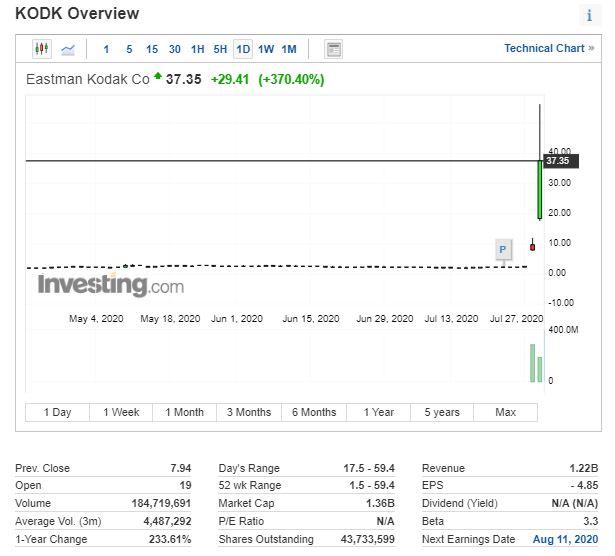Select the 5 minute interval
This screenshot has width=615, height=556.
(129, 49)
